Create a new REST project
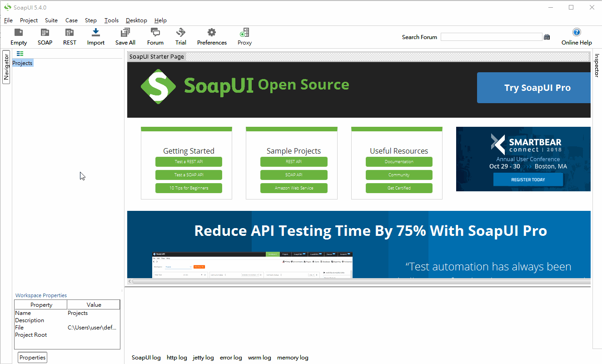This screenshot has height=364, width=602. (x=69, y=36)
